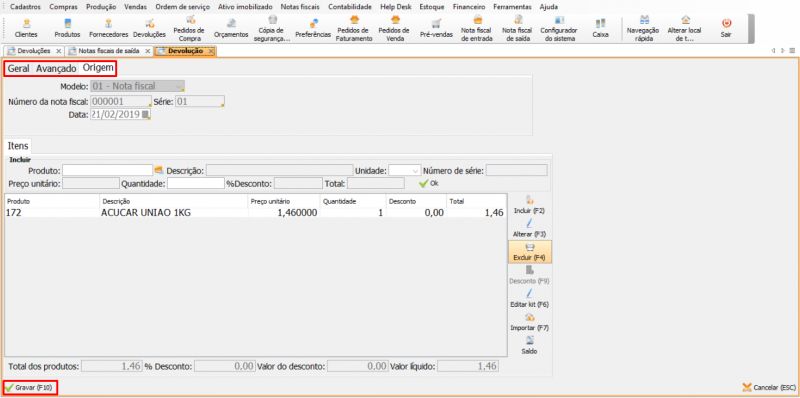The width and height of the screenshot is (800, 398).
Task: Close the Devolução document tab
Action: (211, 51)
